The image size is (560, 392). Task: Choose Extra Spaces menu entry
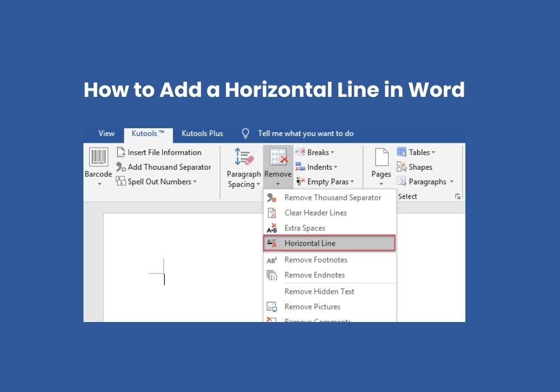pyautogui.click(x=330, y=228)
